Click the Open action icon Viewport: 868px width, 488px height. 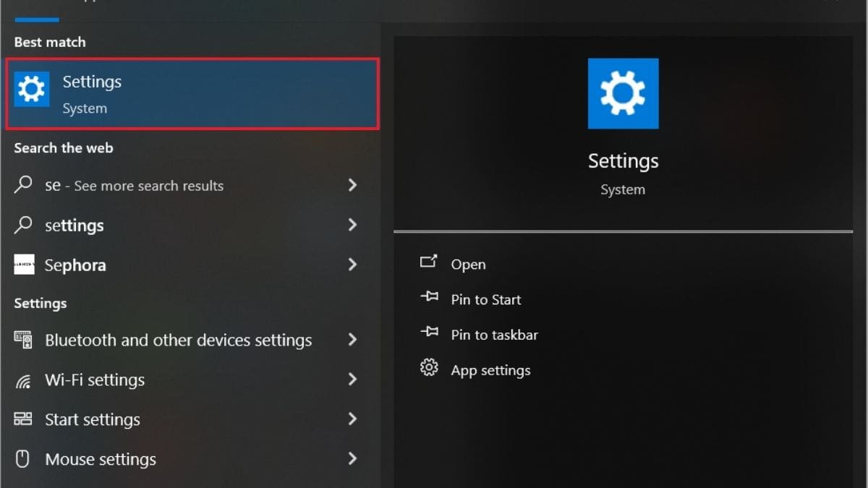click(429, 262)
